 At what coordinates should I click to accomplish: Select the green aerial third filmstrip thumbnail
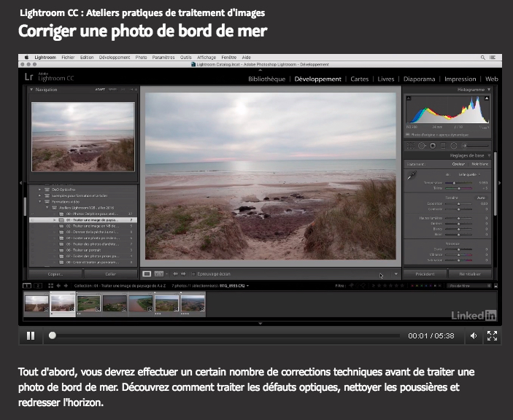click(89, 304)
